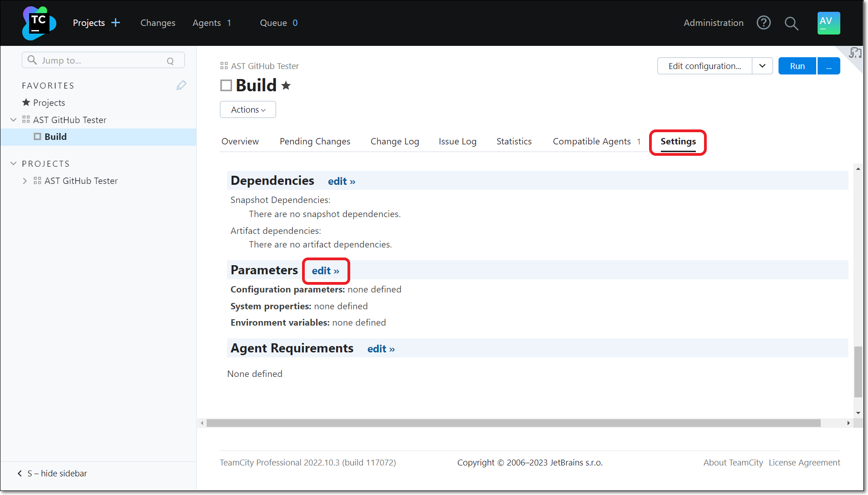Go to Changes page
Screen dimensions: 868x495
[x=158, y=23]
